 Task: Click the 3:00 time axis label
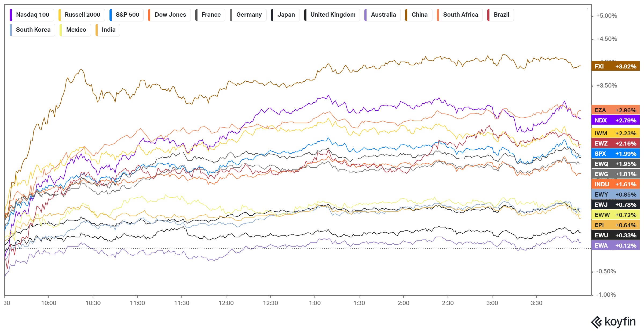click(492, 303)
